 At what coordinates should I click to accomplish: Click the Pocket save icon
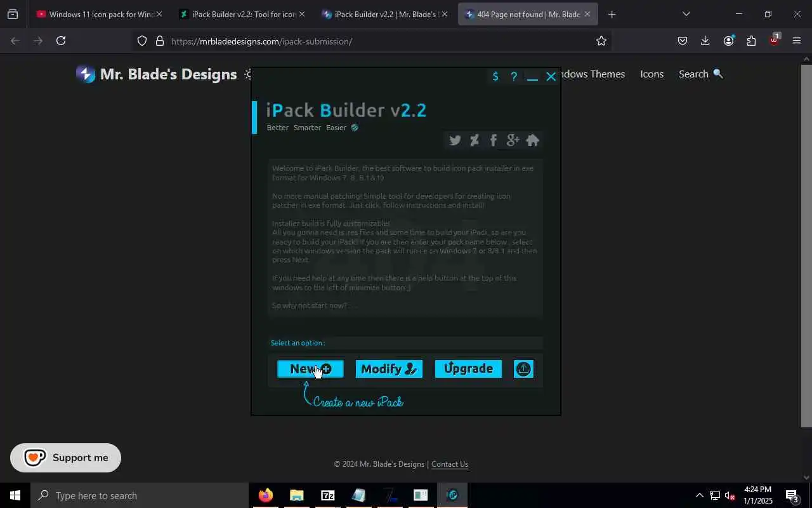click(683, 41)
